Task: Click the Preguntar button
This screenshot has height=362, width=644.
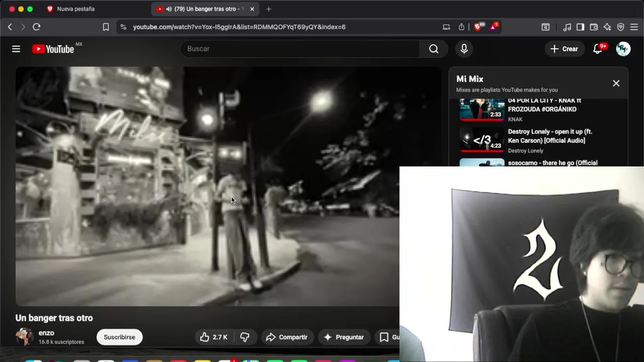Action: 344,337
